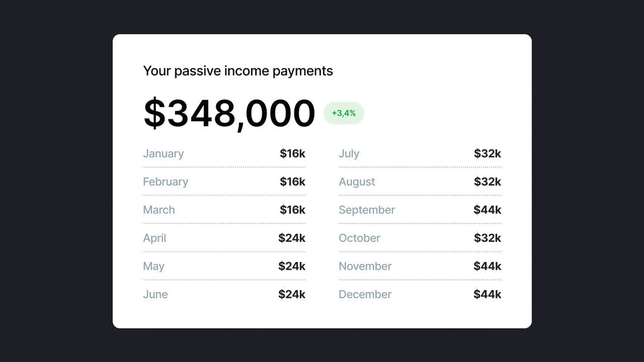Select the May row label
This screenshot has height=362, width=644.
[153, 266]
